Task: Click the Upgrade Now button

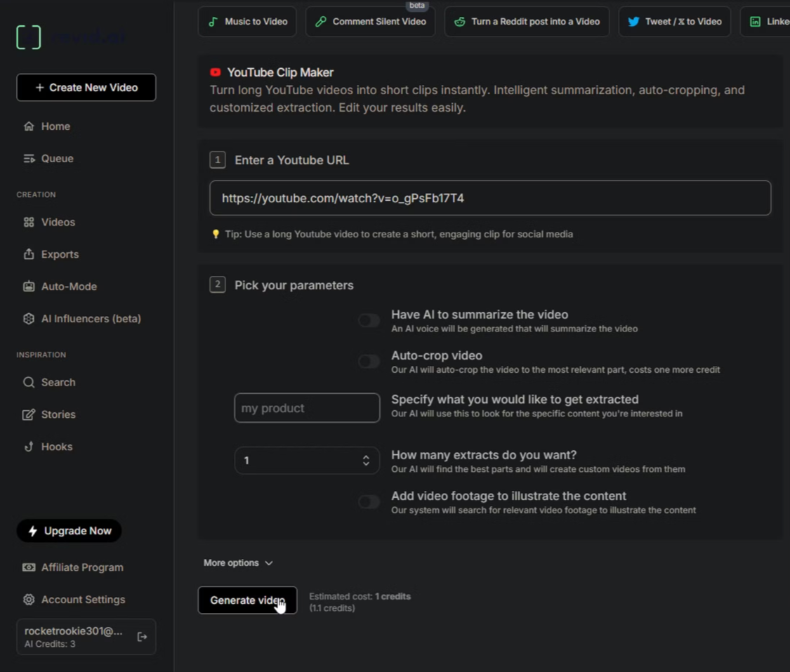Action: 70,531
